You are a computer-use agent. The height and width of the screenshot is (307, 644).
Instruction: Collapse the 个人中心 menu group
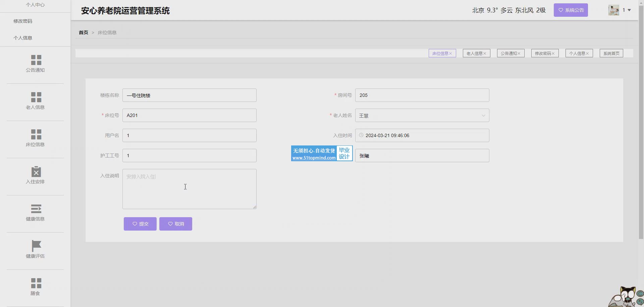(35, 5)
